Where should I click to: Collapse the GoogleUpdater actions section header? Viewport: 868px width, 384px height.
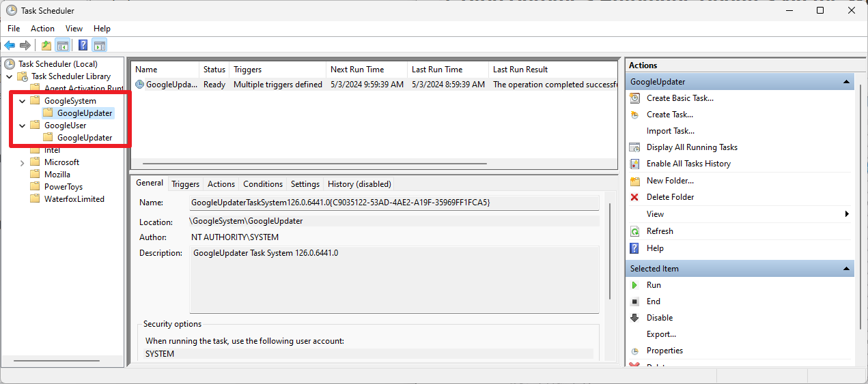click(x=847, y=82)
